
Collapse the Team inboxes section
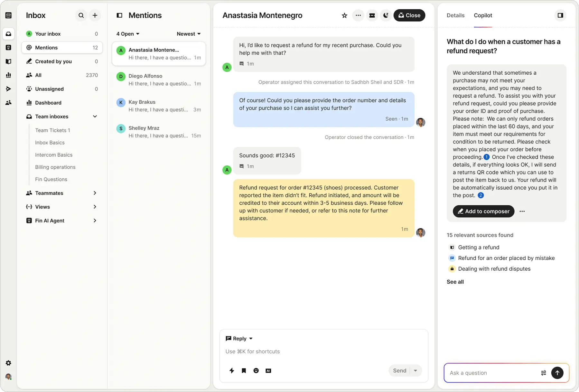[95, 117]
